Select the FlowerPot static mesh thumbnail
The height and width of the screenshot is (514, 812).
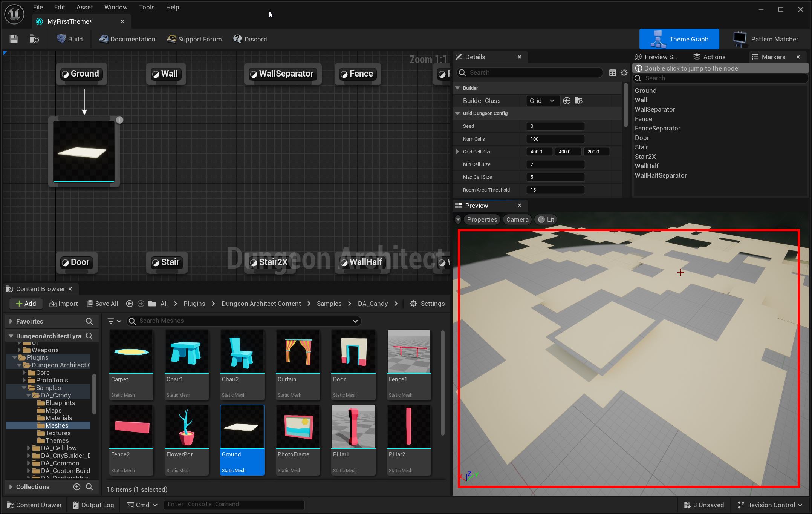tap(187, 440)
